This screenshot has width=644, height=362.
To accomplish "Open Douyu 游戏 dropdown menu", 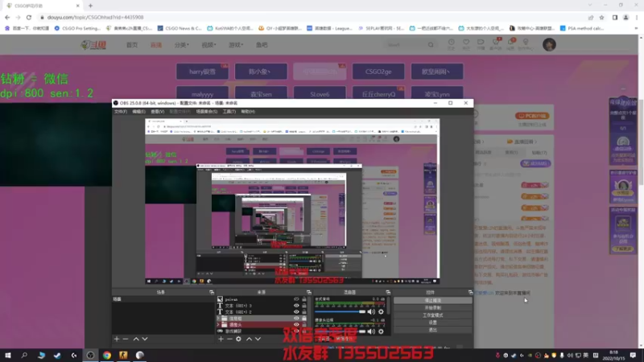I will [236, 45].
